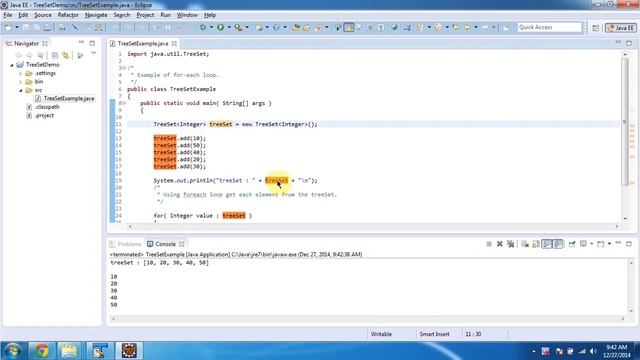
Task: Toggle Link with Editor in Navigator
Action: pyautogui.click(x=65, y=55)
